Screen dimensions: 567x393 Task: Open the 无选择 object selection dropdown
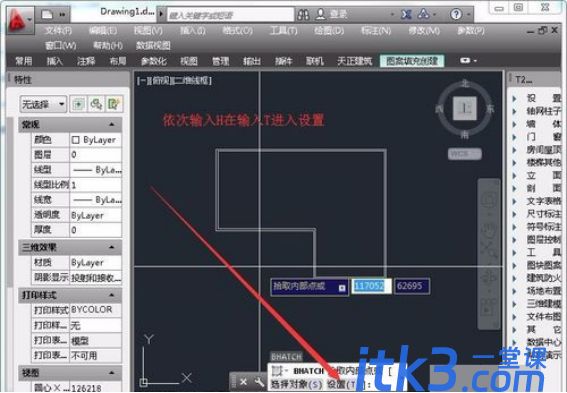coord(43,104)
